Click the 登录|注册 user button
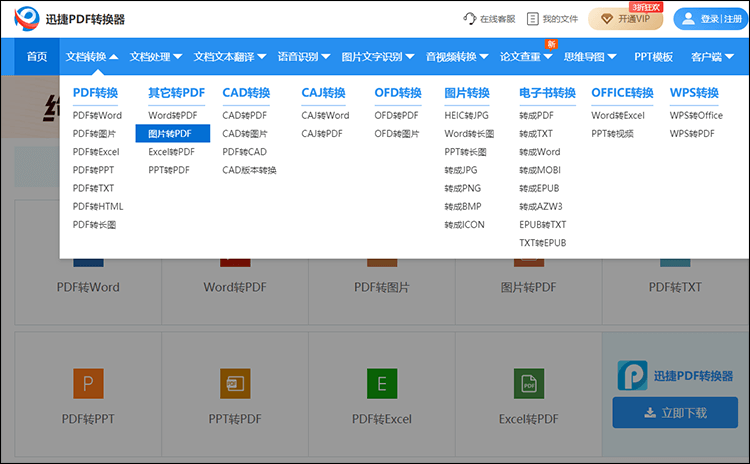 tap(711, 19)
